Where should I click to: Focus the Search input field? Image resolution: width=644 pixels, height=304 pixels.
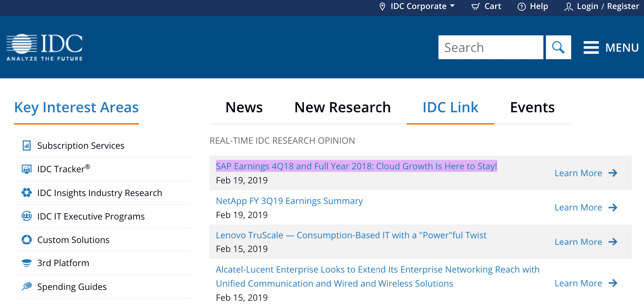pyautogui.click(x=491, y=47)
